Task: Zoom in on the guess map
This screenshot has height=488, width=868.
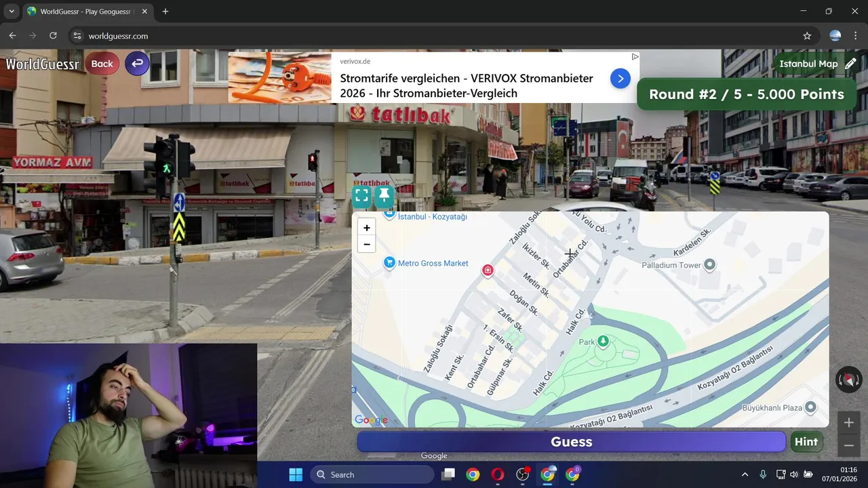Action: [367, 228]
